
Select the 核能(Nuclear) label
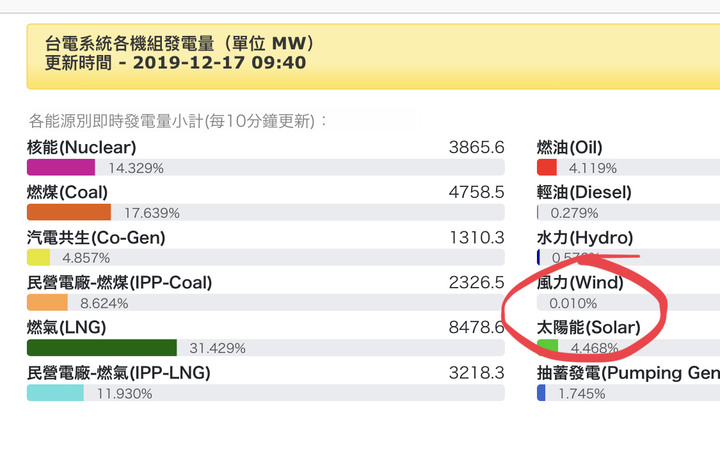[82, 147]
